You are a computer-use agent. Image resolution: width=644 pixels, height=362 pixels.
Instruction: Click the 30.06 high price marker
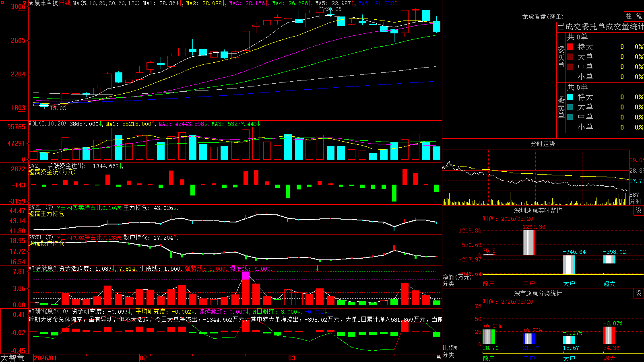point(333,9)
